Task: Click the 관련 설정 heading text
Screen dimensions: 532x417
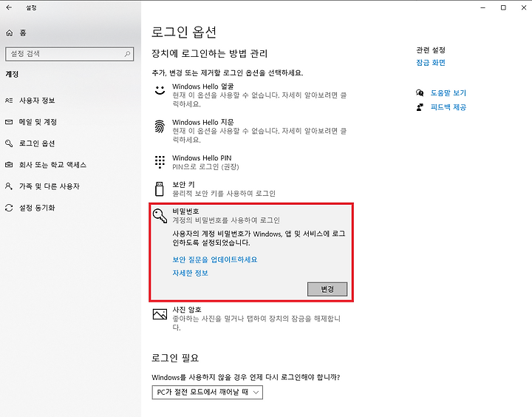Action: pos(431,50)
